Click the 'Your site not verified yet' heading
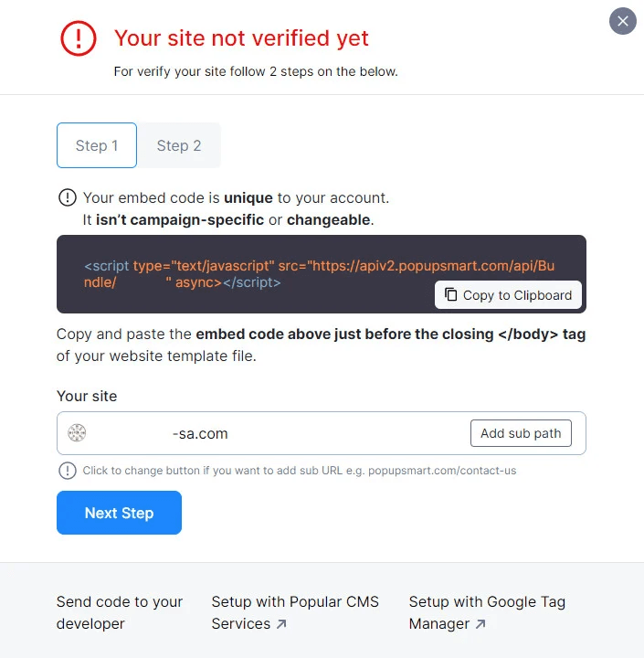Viewport: 644px width, 658px height. 241,37
